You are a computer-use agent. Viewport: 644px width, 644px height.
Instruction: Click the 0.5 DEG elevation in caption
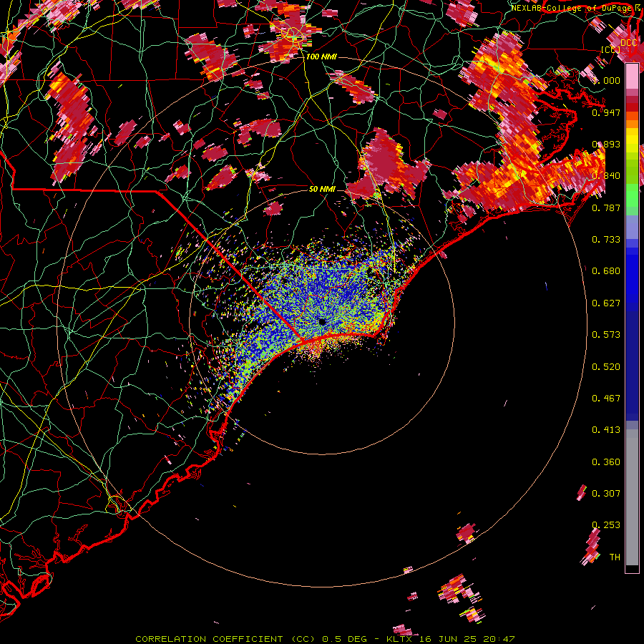click(x=346, y=639)
